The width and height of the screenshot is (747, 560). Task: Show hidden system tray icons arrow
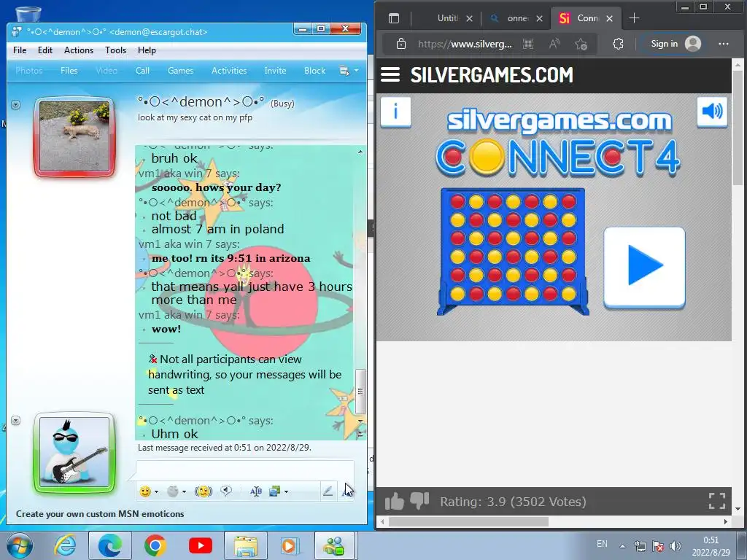click(x=622, y=546)
